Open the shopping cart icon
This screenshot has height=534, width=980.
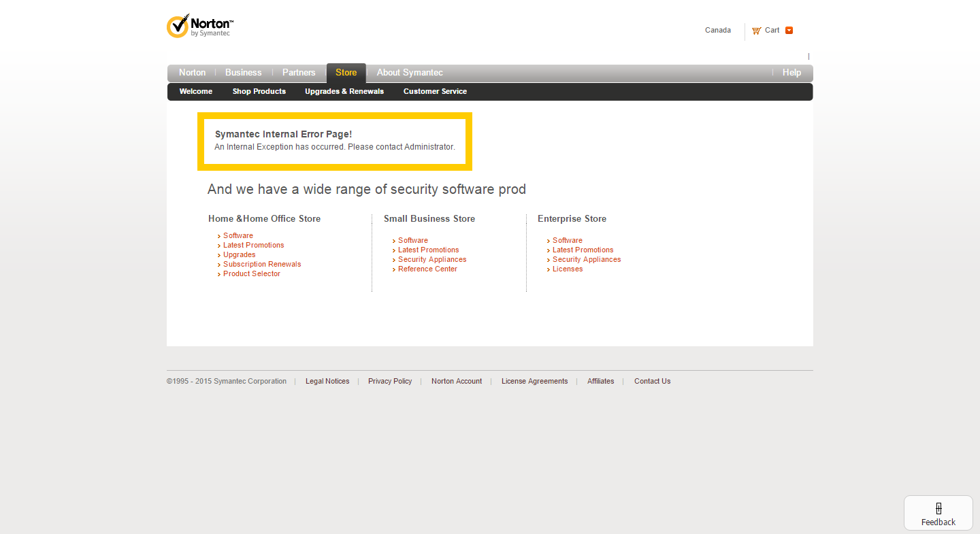pos(756,31)
